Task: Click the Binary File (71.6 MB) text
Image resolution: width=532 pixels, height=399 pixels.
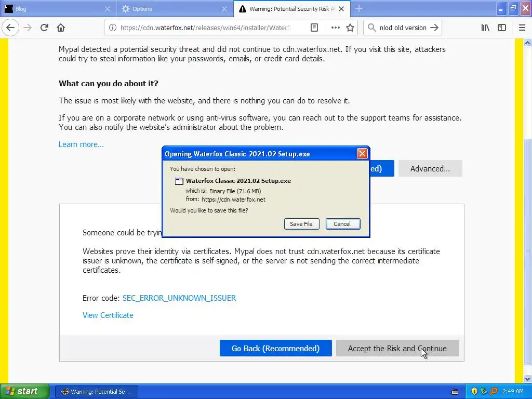Action: click(x=235, y=191)
